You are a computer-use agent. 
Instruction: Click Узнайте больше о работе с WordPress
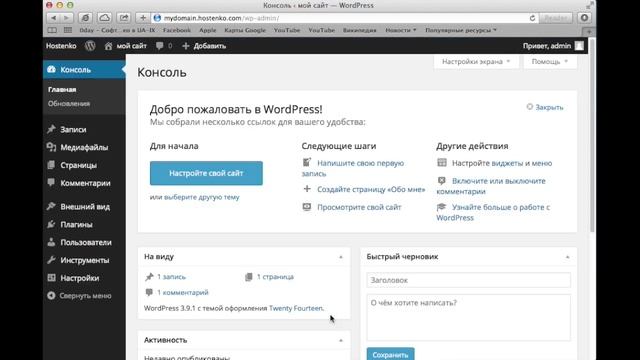coord(493,212)
